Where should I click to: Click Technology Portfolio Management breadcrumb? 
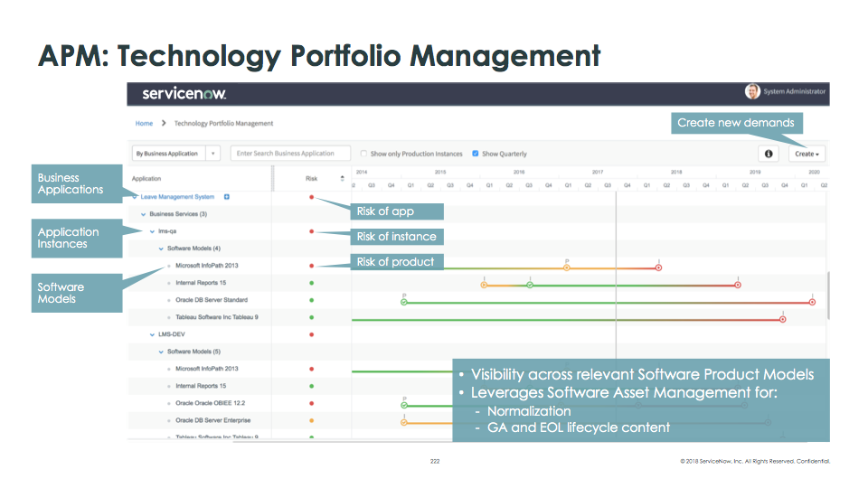(x=223, y=124)
